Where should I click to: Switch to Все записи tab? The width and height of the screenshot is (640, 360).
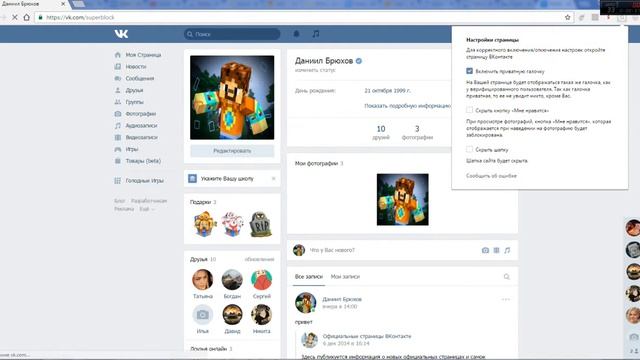tap(309, 277)
